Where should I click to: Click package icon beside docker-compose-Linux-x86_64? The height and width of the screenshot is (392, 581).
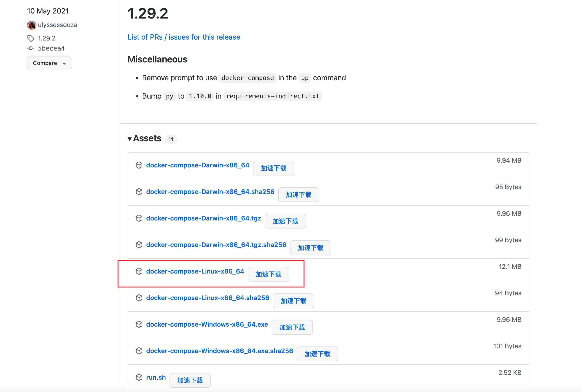coord(139,271)
